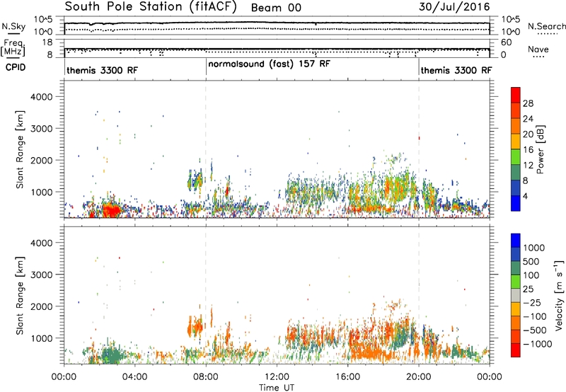Select 'Slant Range [km]' label of velocity panel
Viewport: 566px width, 392px height.
(x=20, y=296)
